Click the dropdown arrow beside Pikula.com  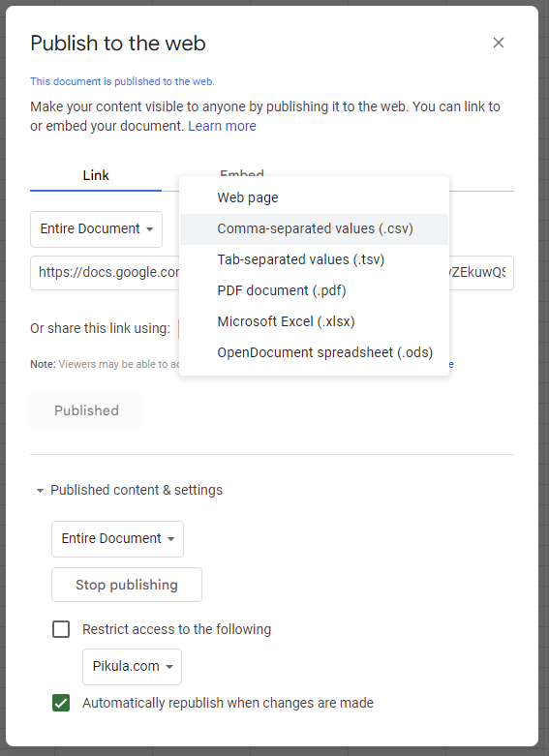point(169,667)
